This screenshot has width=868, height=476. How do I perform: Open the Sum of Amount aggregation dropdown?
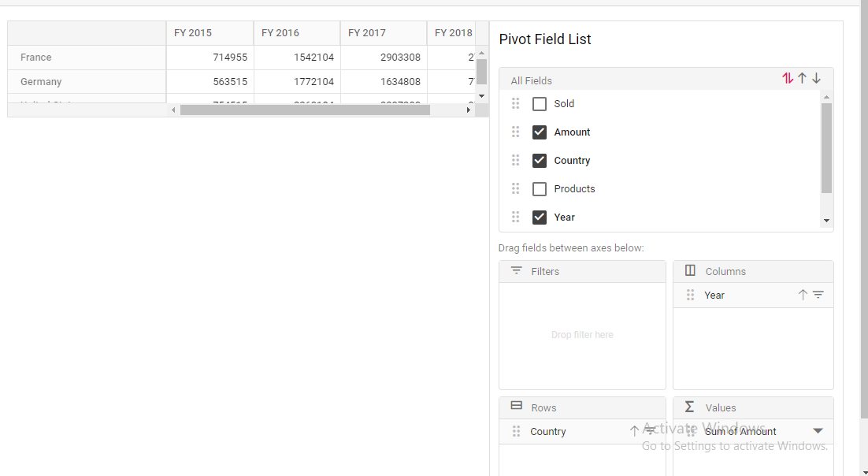818,431
